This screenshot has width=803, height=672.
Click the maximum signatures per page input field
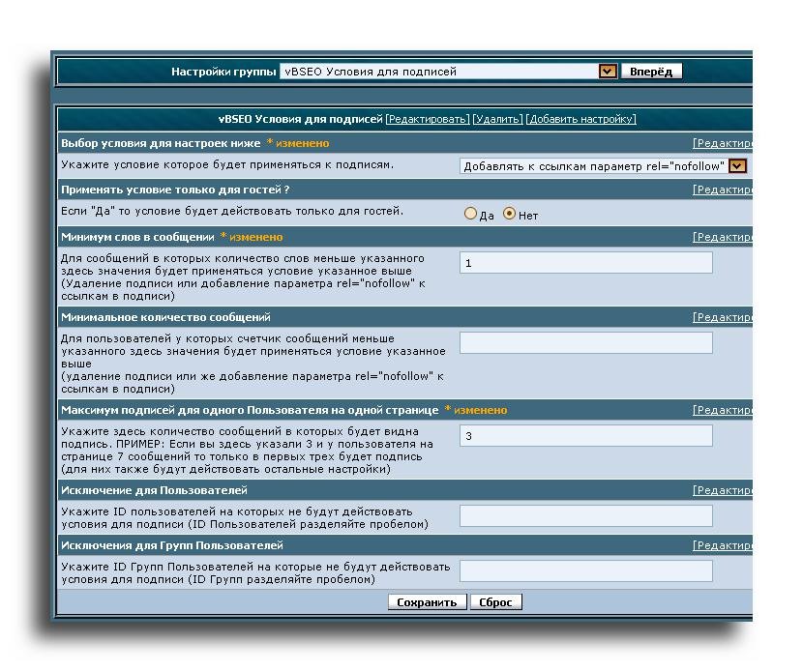pos(586,435)
